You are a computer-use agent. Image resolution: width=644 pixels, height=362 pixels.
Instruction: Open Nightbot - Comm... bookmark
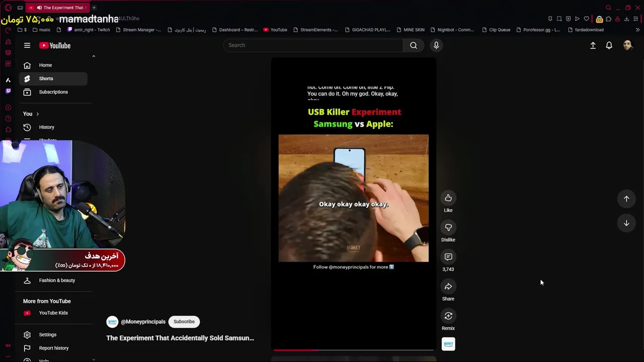pos(452,30)
